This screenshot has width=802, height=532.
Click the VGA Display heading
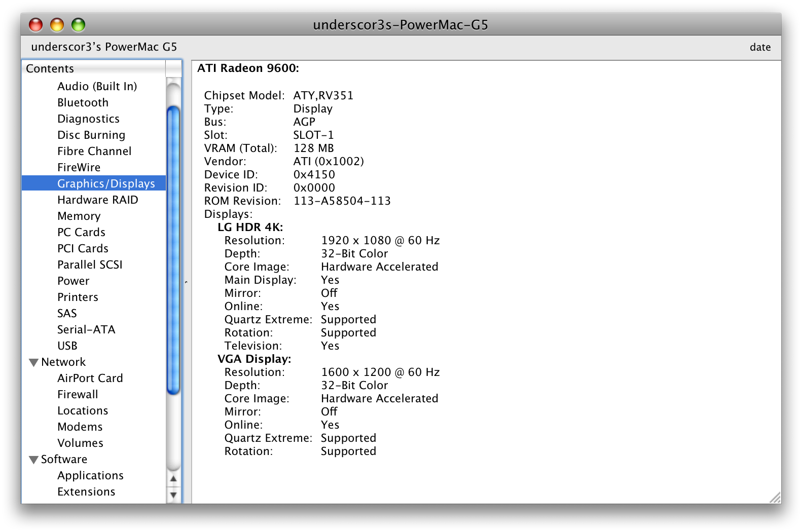[254, 359]
